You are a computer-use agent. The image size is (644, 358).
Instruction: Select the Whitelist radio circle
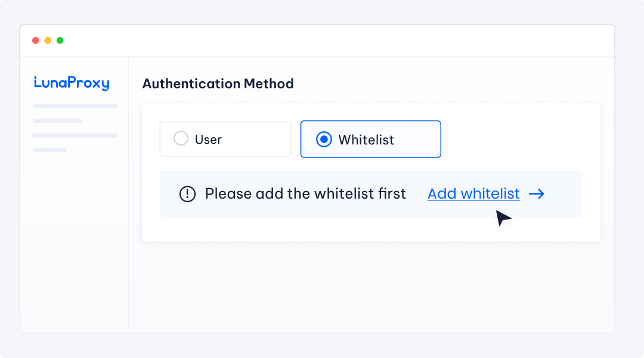tap(324, 139)
